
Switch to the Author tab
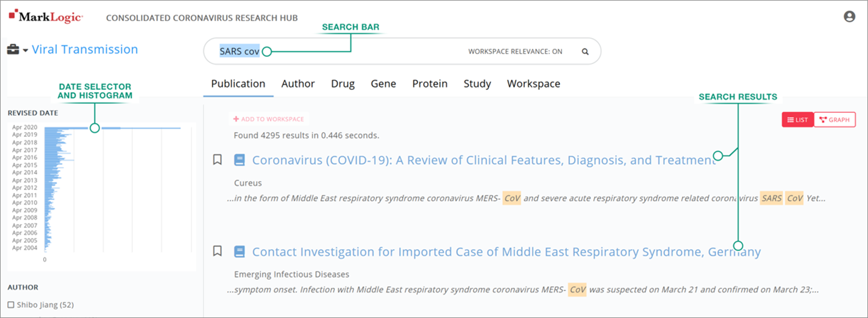(298, 83)
